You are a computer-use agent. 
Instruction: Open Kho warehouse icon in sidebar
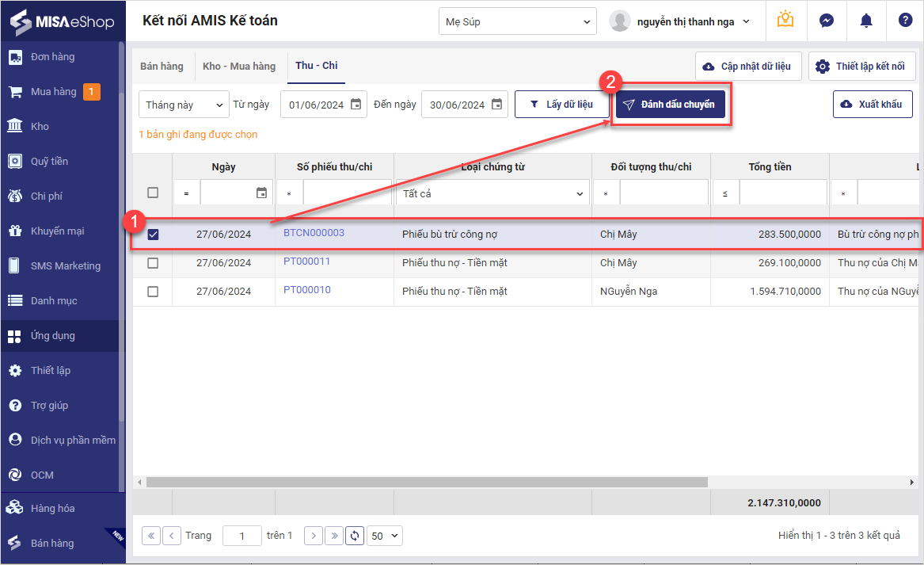point(15,126)
